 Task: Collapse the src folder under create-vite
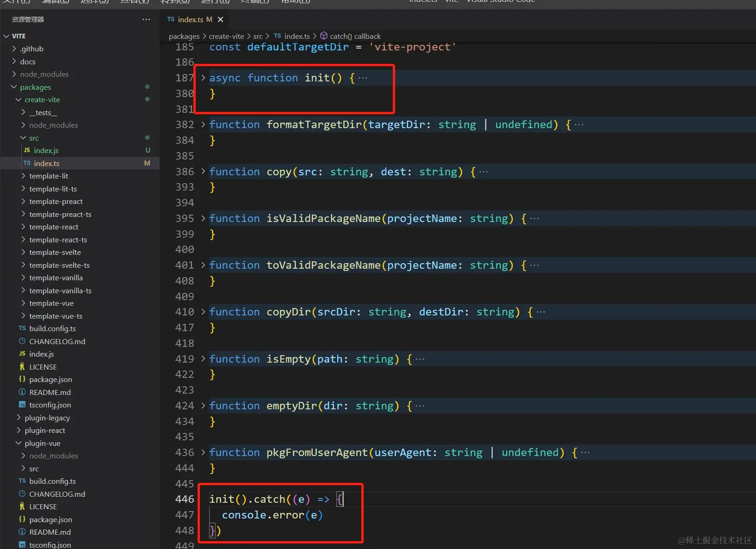(23, 138)
